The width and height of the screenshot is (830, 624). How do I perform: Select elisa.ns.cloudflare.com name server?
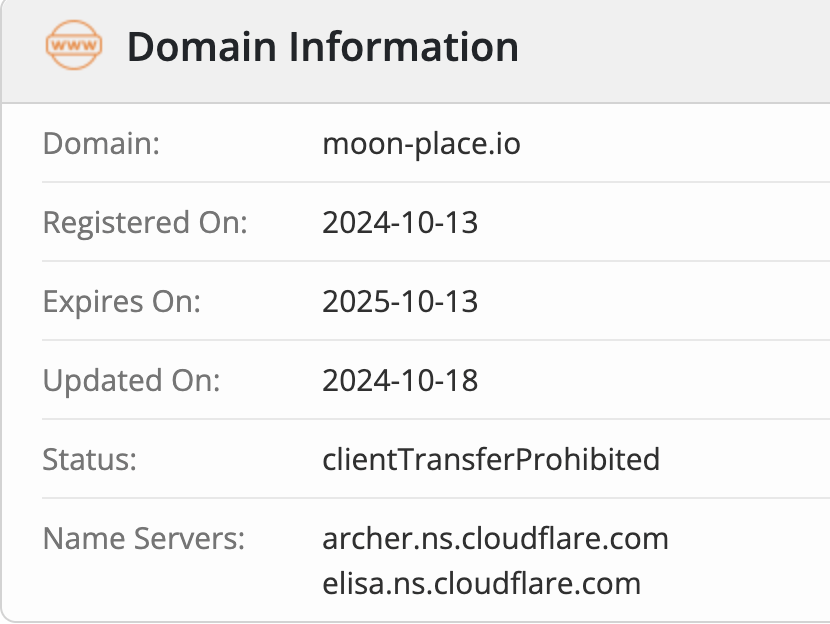(x=482, y=583)
